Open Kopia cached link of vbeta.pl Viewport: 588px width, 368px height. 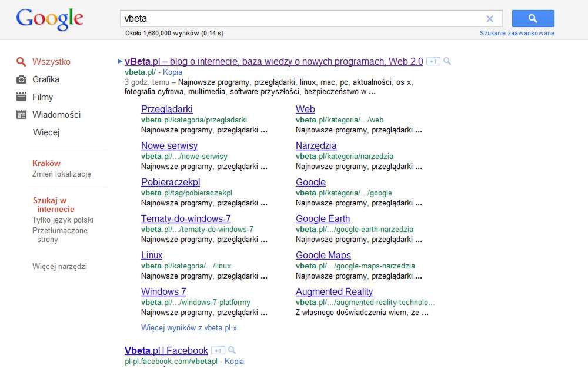(x=172, y=72)
